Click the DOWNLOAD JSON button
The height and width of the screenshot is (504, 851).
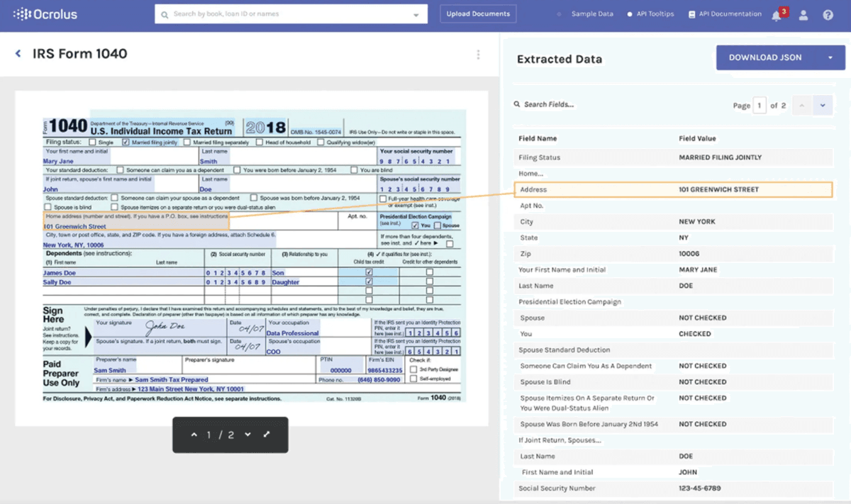765,58
